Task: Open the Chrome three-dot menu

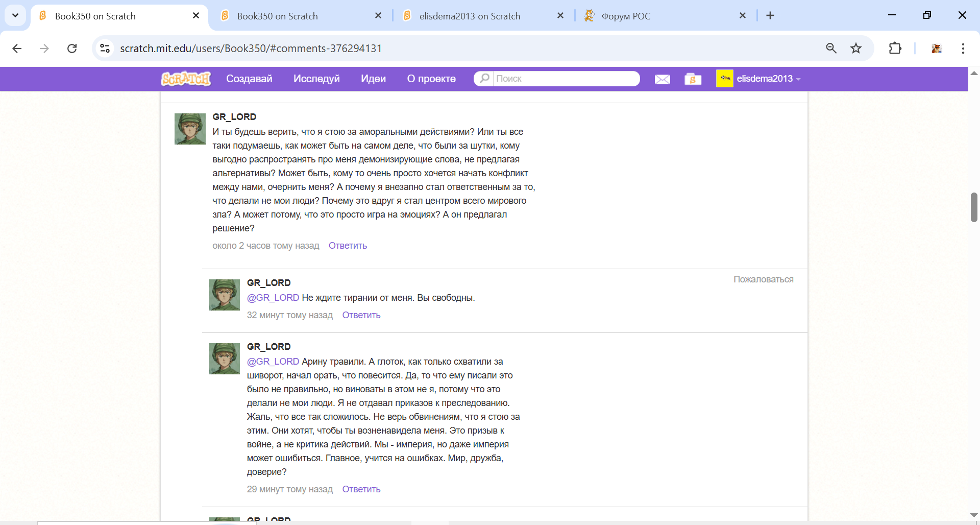Action: (x=963, y=49)
